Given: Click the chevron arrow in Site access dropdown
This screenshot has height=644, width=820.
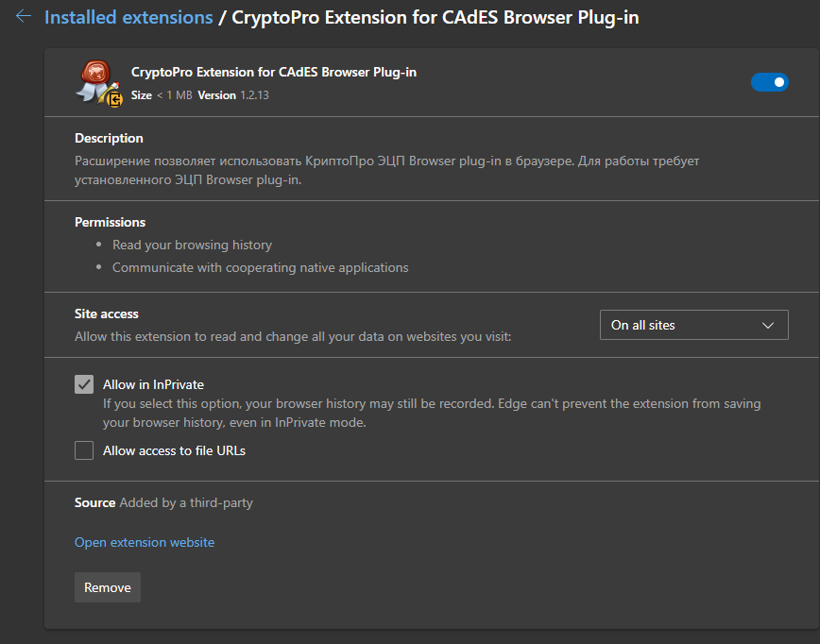Looking at the screenshot, I should (767, 325).
